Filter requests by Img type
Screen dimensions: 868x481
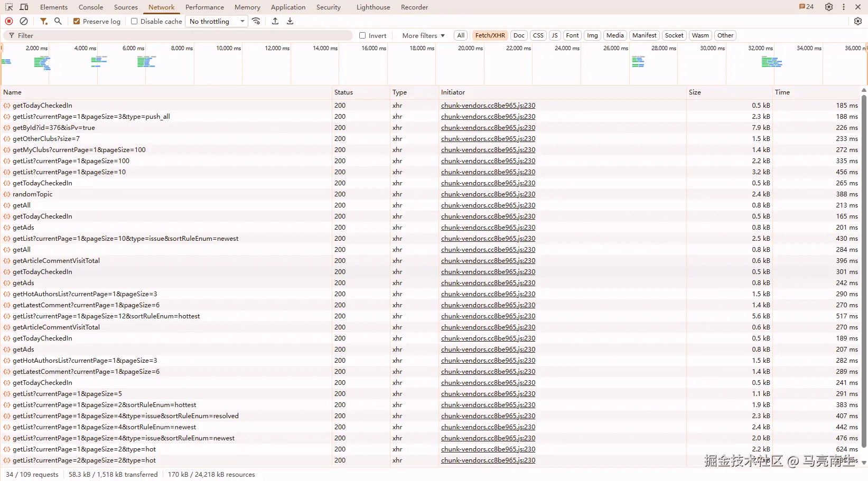tap(592, 35)
